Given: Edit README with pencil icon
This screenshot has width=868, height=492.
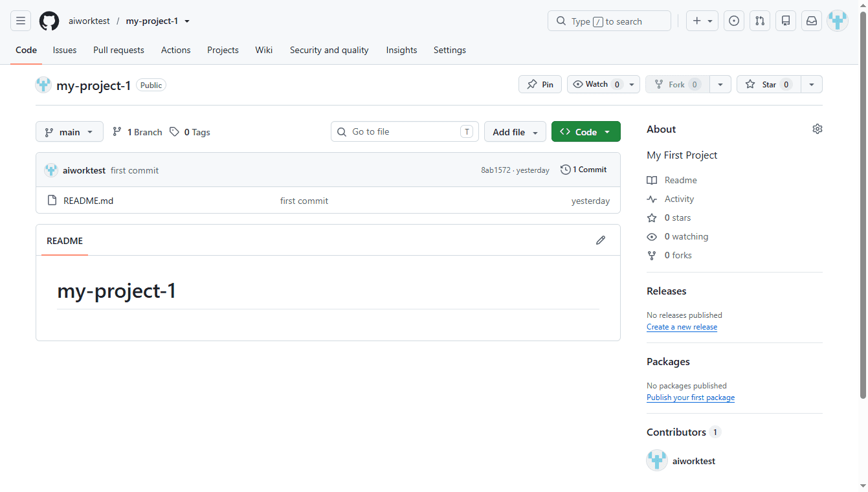Looking at the screenshot, I should click(601, 240).
